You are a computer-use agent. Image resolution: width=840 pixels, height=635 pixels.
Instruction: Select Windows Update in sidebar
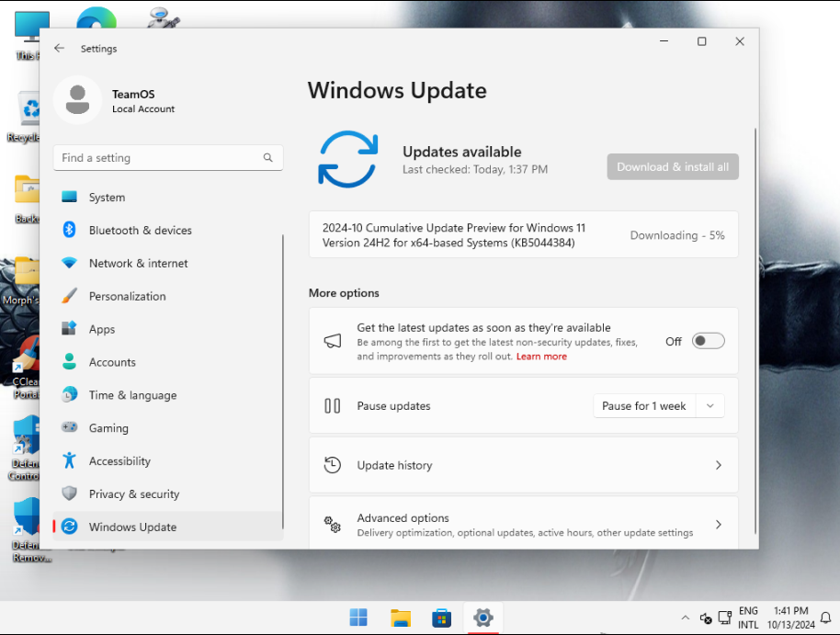(x=167, y=527)
